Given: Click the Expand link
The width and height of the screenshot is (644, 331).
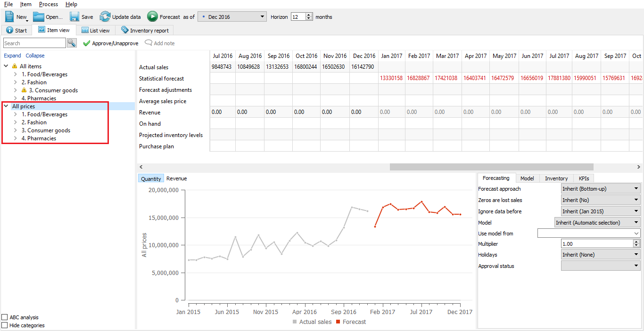Looking at the screenshot, I should [x=12, y=56].
